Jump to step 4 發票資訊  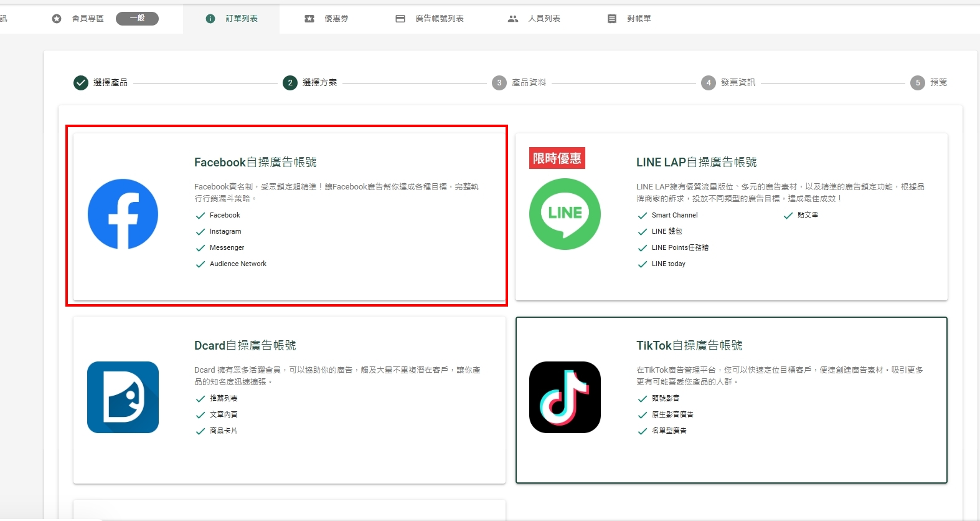tap(728, 82)
